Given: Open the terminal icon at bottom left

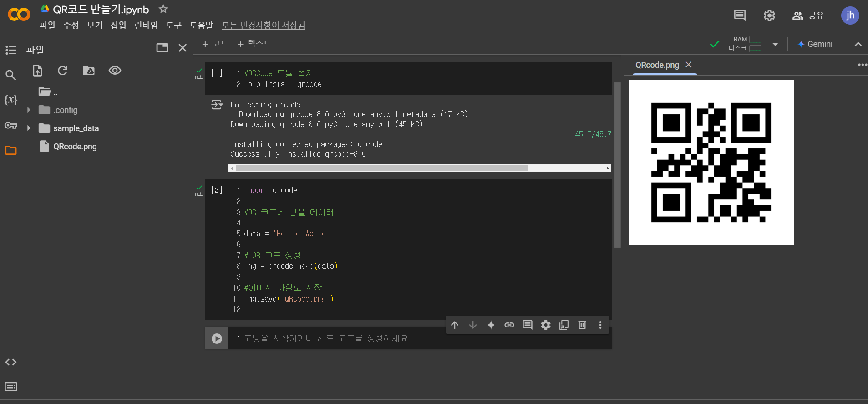Looking at the screenshot, I should pos(11,387).
